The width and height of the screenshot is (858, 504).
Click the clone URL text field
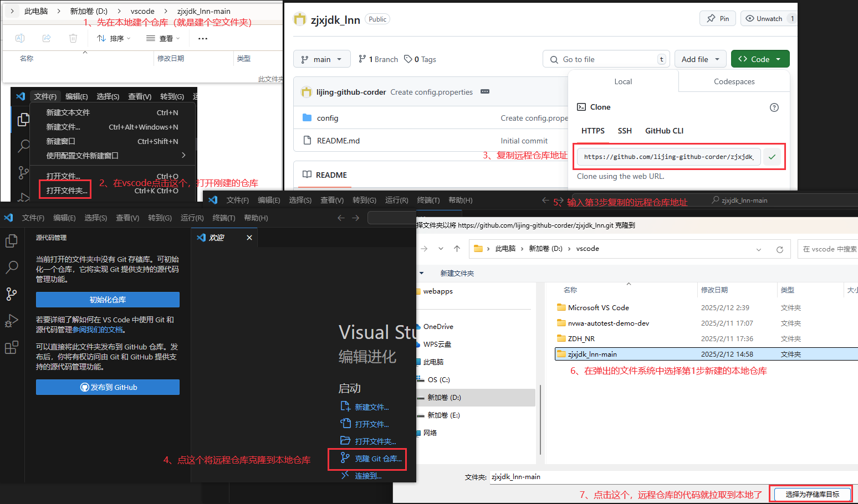click(669, 157)
